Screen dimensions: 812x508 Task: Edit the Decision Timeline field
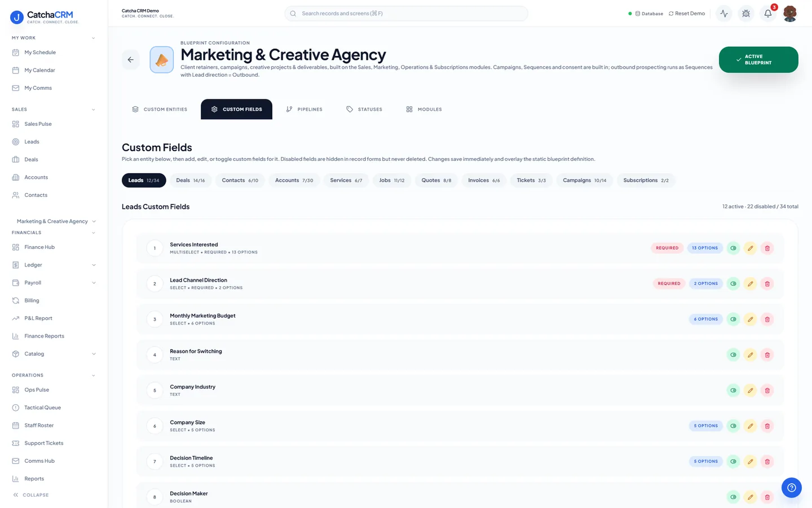click(750, 461)
